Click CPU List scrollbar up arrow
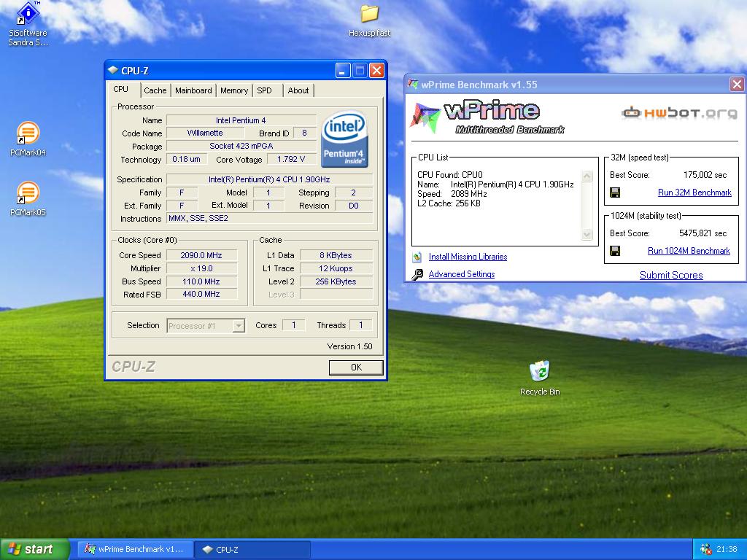This screenshot has width=747, height=560. coord(587,176)
